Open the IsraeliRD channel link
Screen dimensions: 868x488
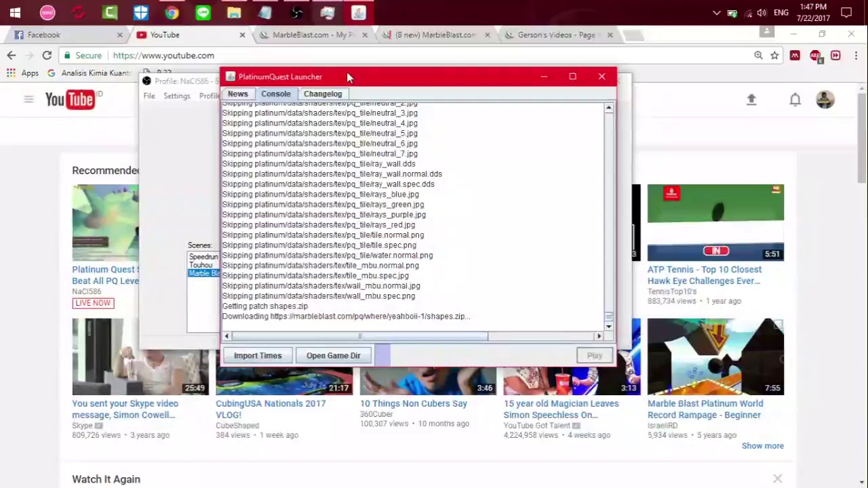(663, 426)
